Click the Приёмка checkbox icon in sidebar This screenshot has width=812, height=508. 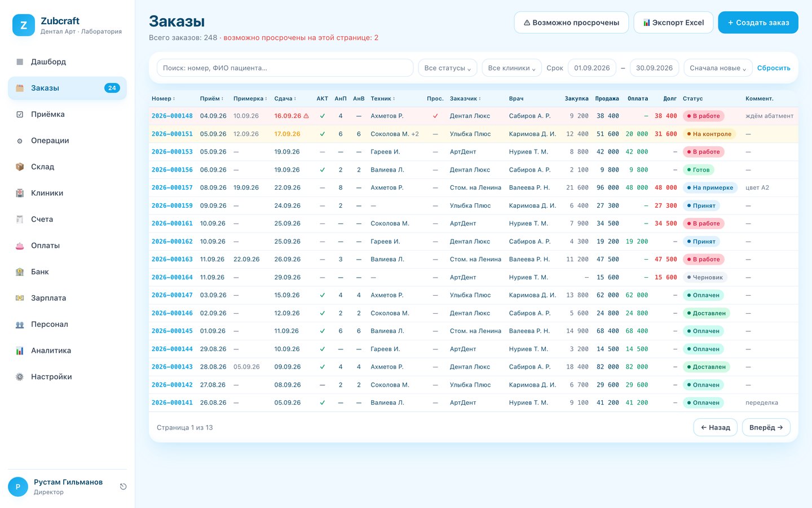[20, 115]
